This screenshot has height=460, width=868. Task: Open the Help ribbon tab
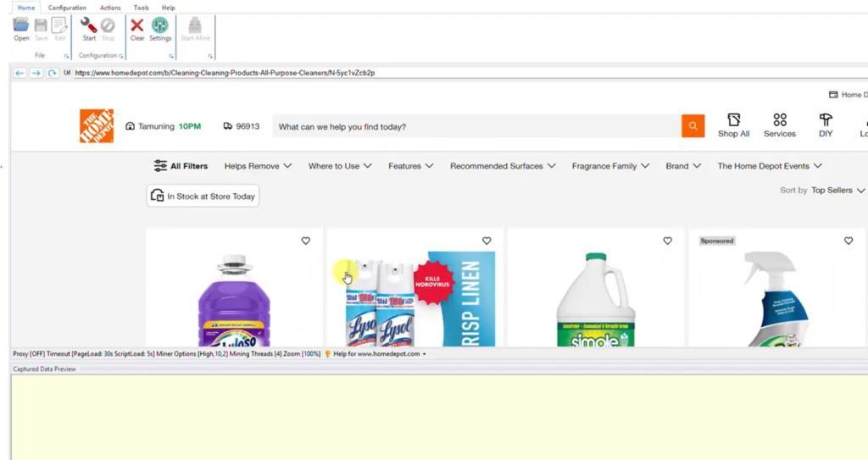tap(169, 8)
